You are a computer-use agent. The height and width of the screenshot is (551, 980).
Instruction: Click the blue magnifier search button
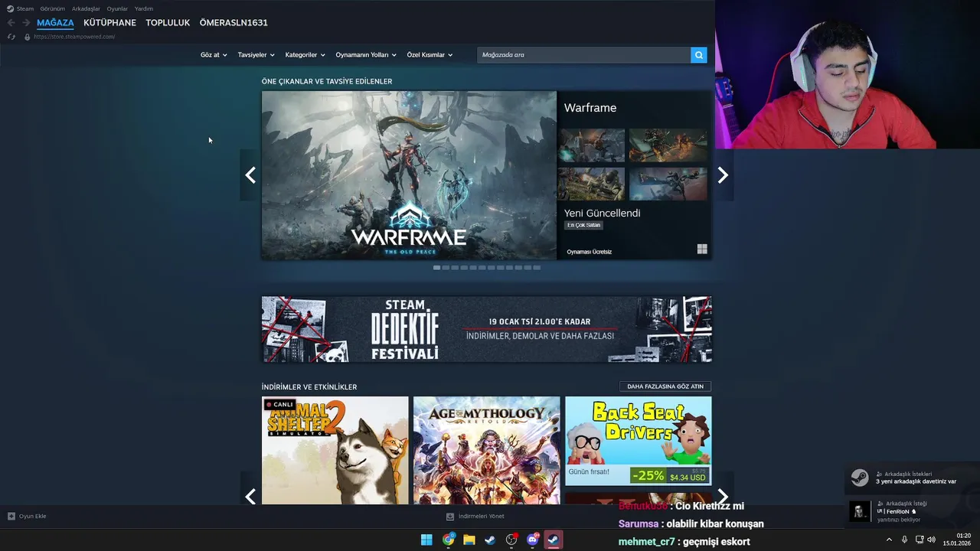(x=698, y=55)
